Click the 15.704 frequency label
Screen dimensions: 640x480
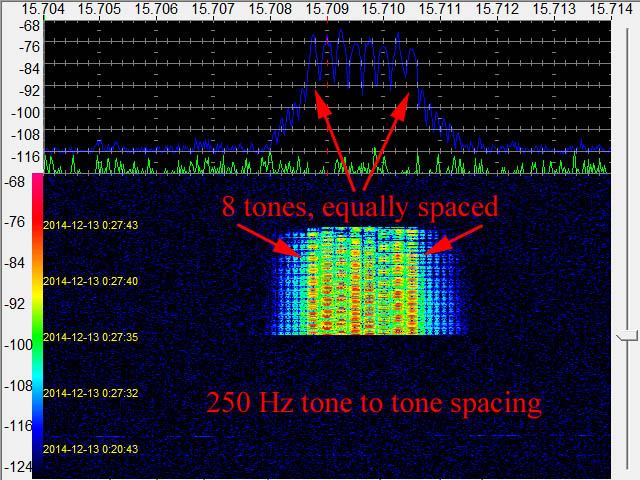(x=43, y=9)
